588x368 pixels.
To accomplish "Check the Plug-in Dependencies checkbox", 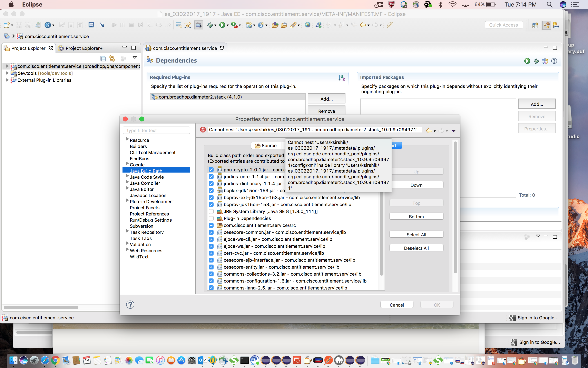I will 211,218.
